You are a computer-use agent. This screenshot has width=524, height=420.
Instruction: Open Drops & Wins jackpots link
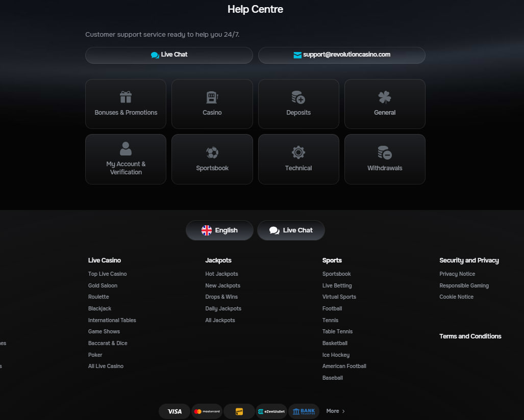click(x=221, y=297)
